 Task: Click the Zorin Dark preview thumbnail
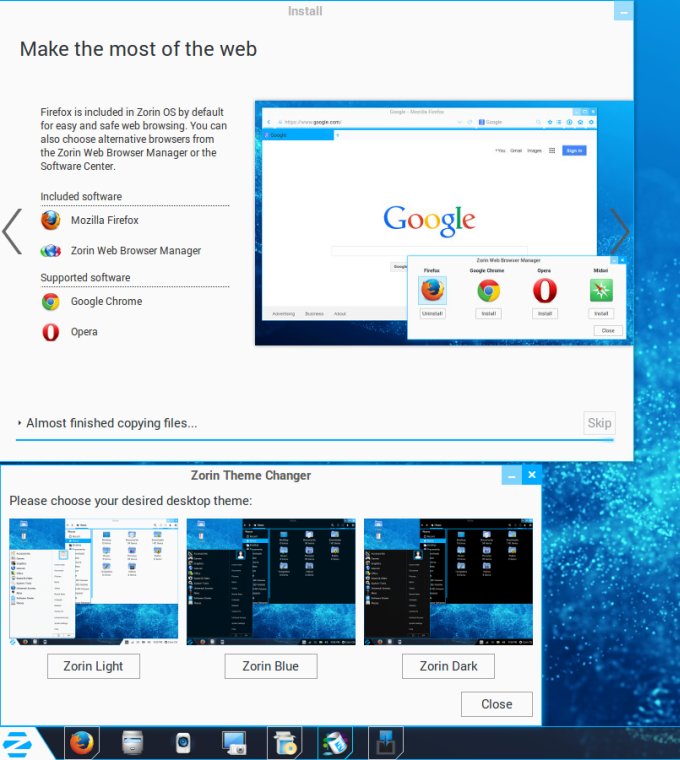point(448,582)
